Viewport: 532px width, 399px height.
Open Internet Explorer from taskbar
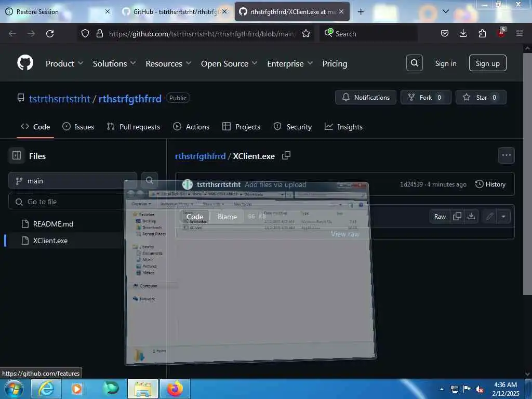pyautogui.click(x=46, y=389)
